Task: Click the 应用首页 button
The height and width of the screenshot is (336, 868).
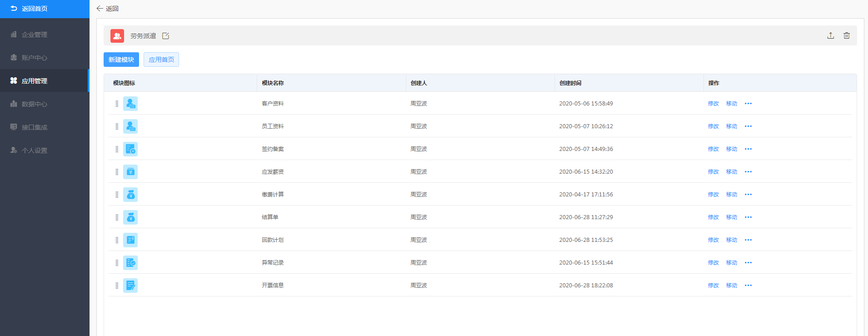Action: pyautogui.click(x=161, y=60)
